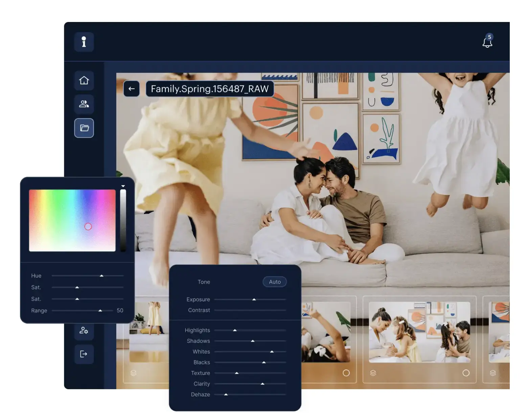The image size is (525, 420).
Task: Click the back arrow beside the file name
Action: pyautogui.click(x=132, y=89)
